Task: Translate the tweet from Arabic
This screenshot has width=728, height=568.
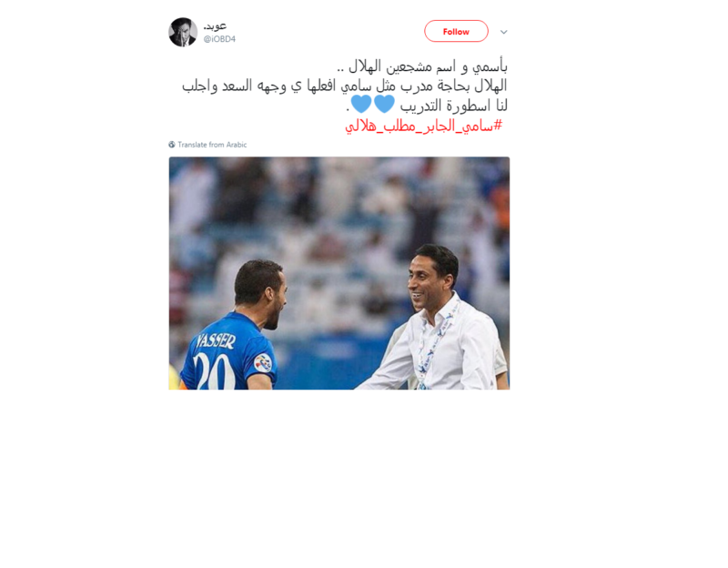Action: [x=212, y=145]
